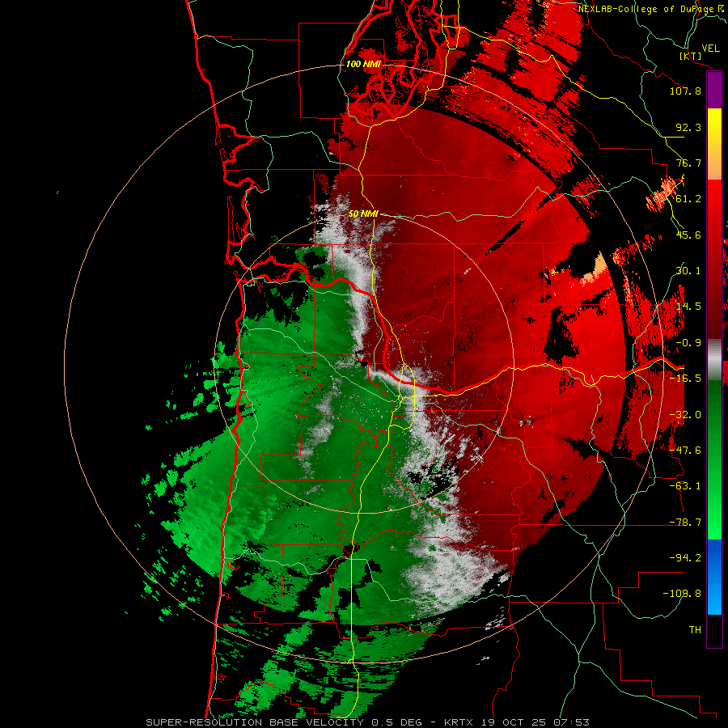Click the green segment of the velocity color bar
The height and width of the screenshot is (728, 728).
[714, 459]
